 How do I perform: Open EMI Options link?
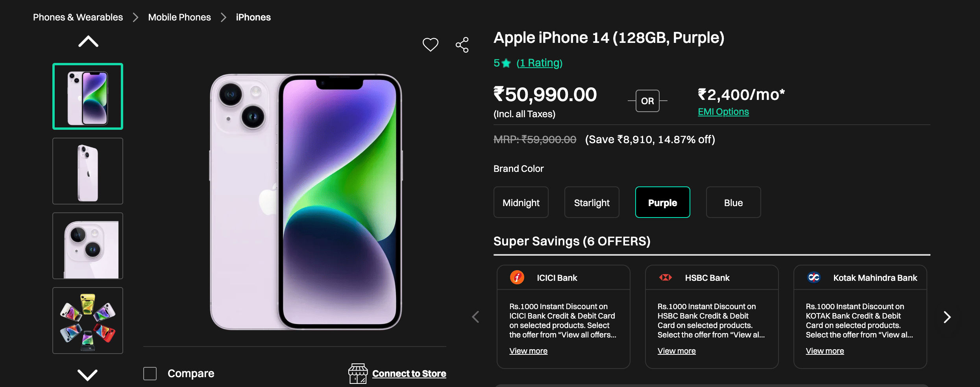tap(723, 112)
